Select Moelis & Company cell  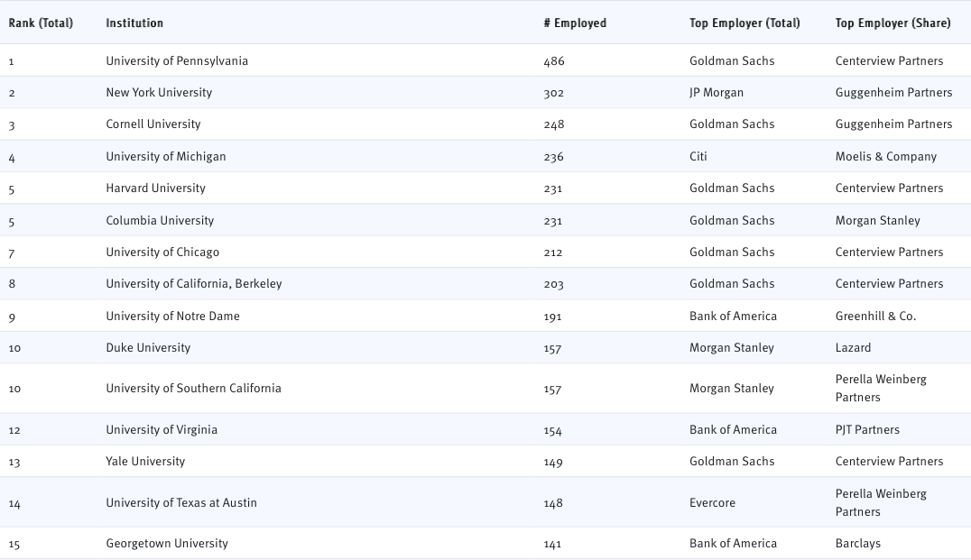(886, 156)
